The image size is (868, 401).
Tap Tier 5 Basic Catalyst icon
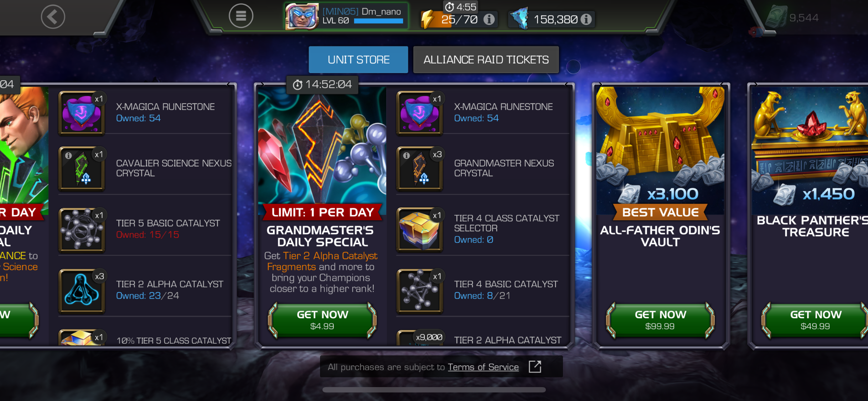pos(82,230)
